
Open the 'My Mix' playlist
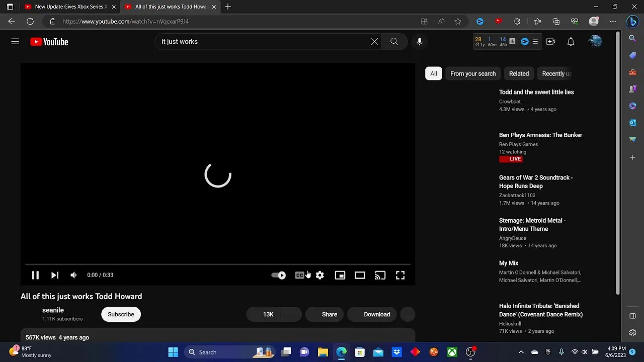509,263
